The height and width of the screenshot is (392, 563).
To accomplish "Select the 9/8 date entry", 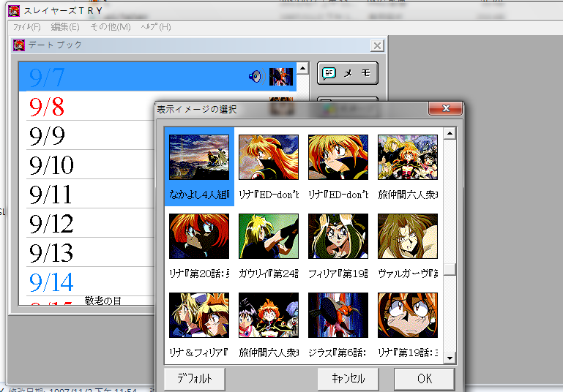I will click(x=47, y=107).
